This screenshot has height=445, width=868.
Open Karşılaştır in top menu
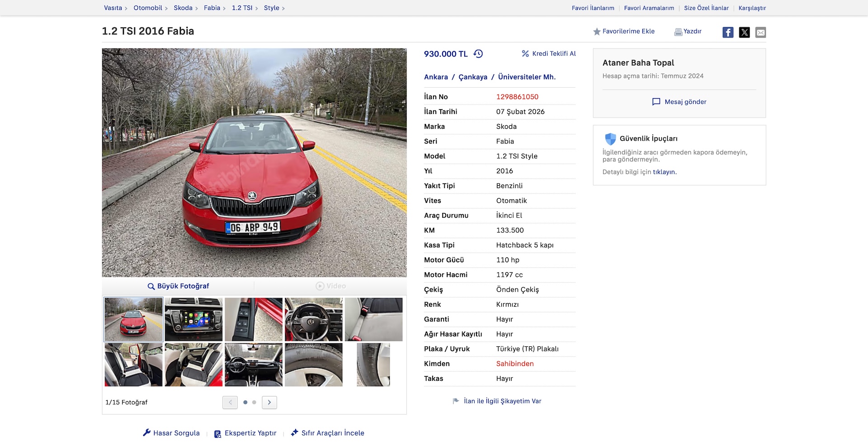pyautogui.click(x=752, y=8)
